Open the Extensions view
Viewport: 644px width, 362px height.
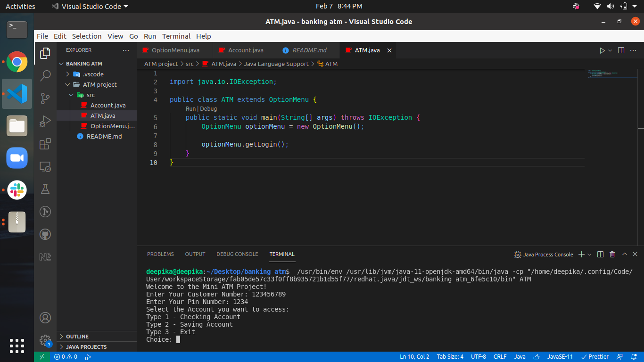(45, 144)
